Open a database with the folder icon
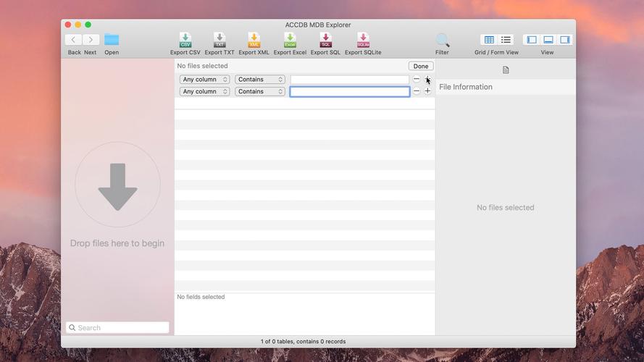Screen dimensions: 644x362 [112, 40]
